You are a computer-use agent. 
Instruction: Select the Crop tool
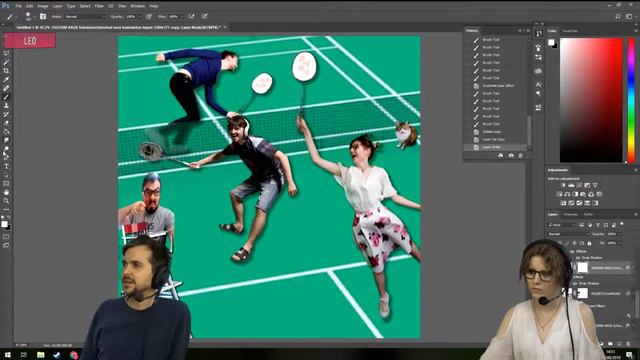tap(6, 71)
